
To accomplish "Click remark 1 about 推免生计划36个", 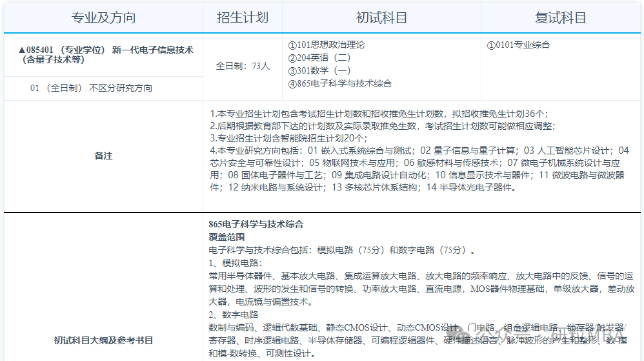I will coord(379,114).
